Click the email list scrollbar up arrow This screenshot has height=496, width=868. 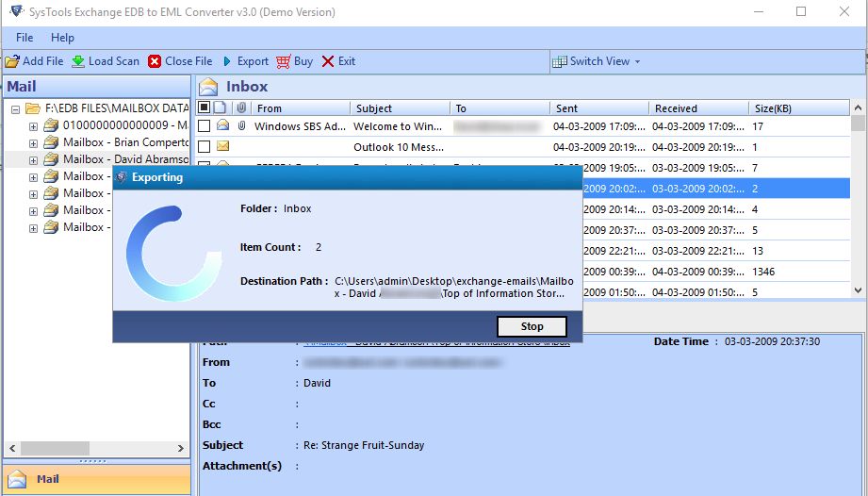point(858,107)
